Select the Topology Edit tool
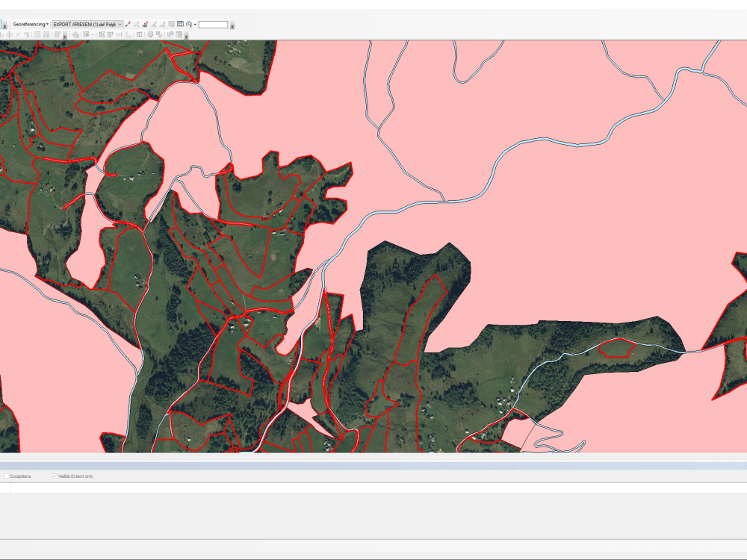The image size is (747, 560). (x=86, y=34)
